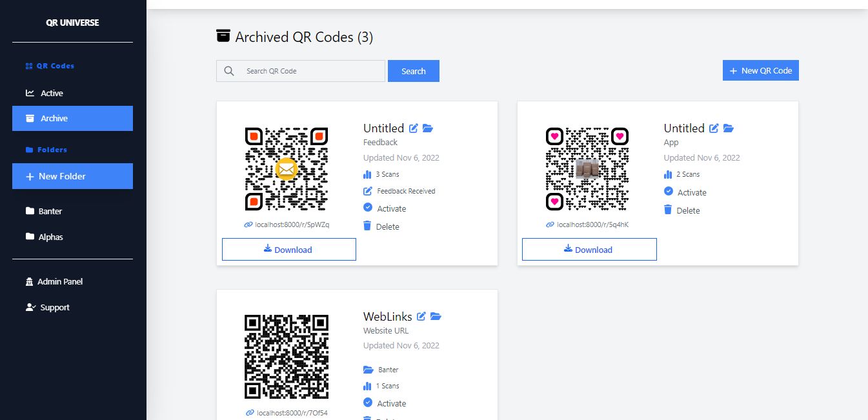Click the magnifier icon in search box
The height and width of the screenshot is (420, 868).
tap(229, 71)
